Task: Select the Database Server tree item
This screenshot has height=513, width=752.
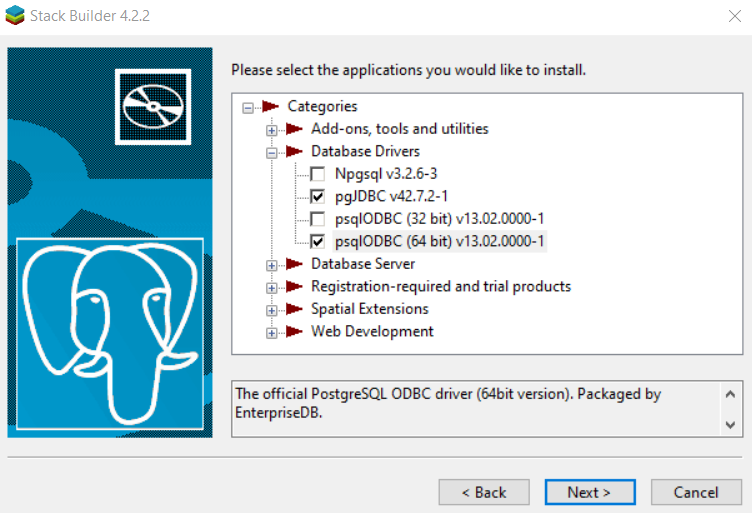Action: pyautogui.click(x=362, y=264)
